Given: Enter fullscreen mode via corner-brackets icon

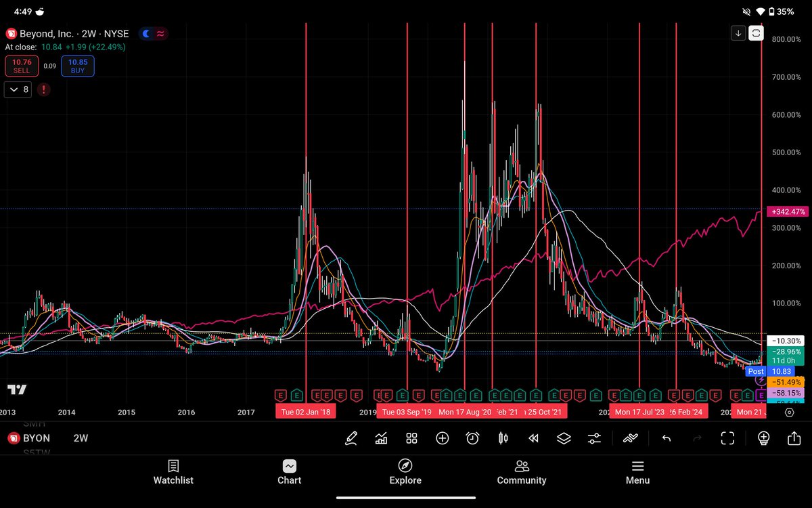Looking at the screenshot, I should click(x=727, y=438).
